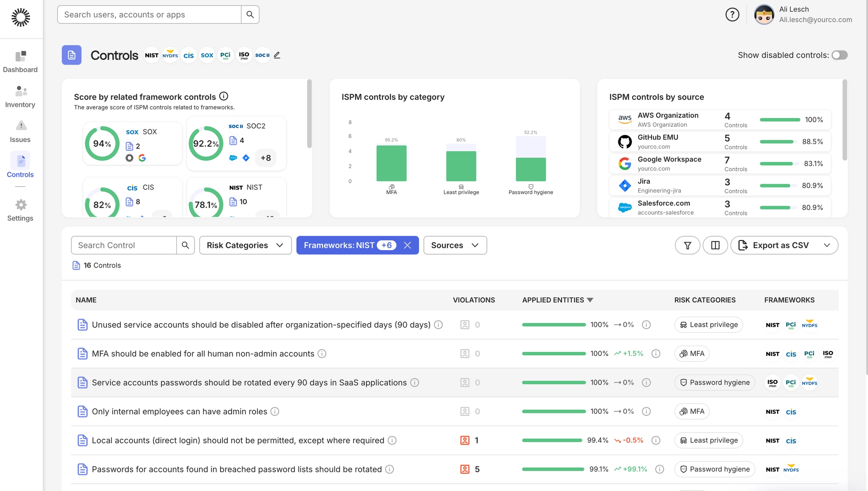Click the Issues warning icon in sidebar
This screenshot has width=868, height=491.
click(x=21, y=126)
